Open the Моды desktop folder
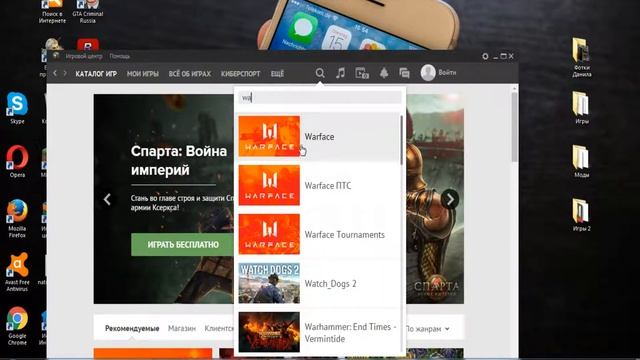 click(x=582, y=161)
